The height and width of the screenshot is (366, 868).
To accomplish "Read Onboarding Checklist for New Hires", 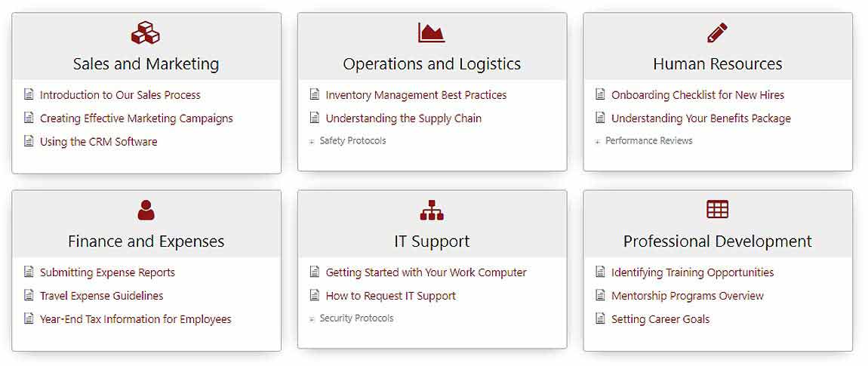I will coord(697,95).
